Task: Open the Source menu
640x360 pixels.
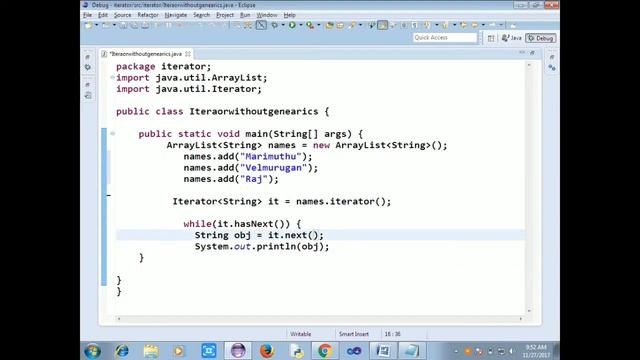Action: pos(122,15)
